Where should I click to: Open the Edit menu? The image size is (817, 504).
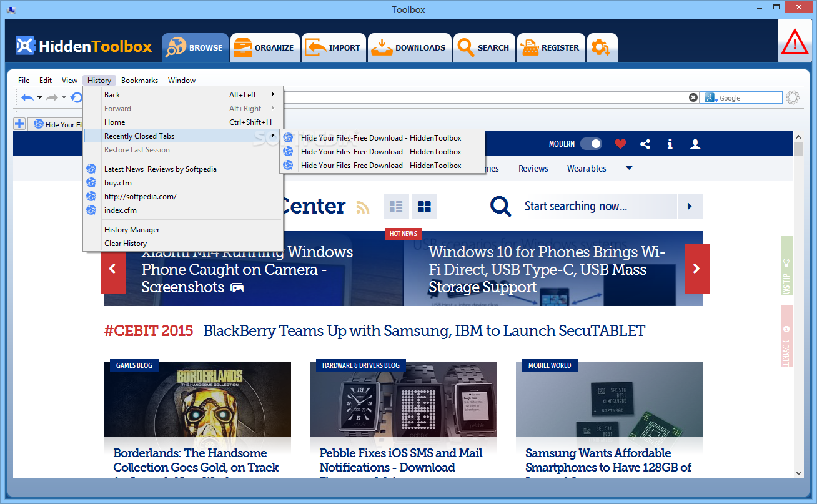46,81
